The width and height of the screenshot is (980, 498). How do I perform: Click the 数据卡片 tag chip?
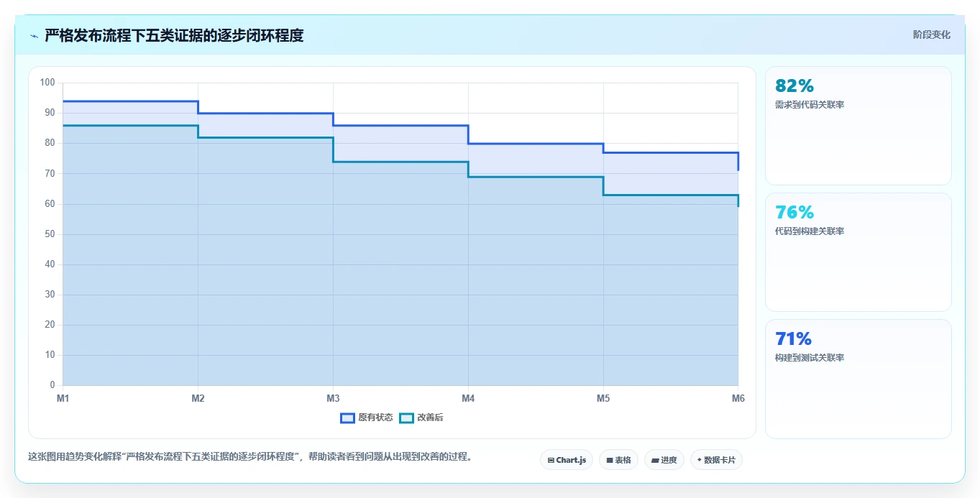click(x=716, y=460)
